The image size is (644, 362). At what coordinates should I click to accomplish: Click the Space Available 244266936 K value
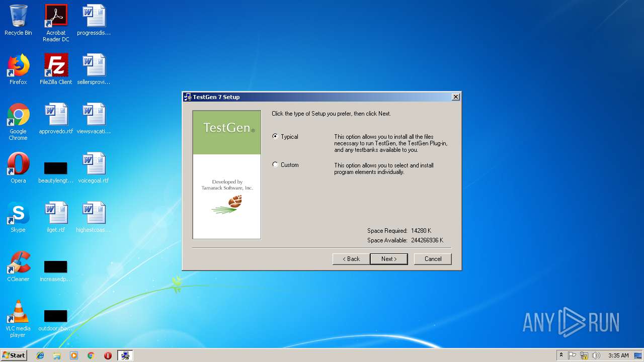click(427, 240)
